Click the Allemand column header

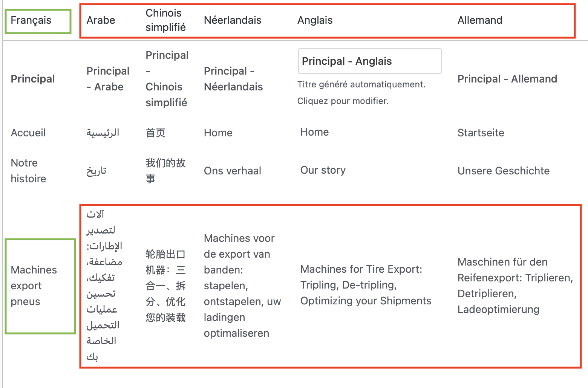point(479,20)
